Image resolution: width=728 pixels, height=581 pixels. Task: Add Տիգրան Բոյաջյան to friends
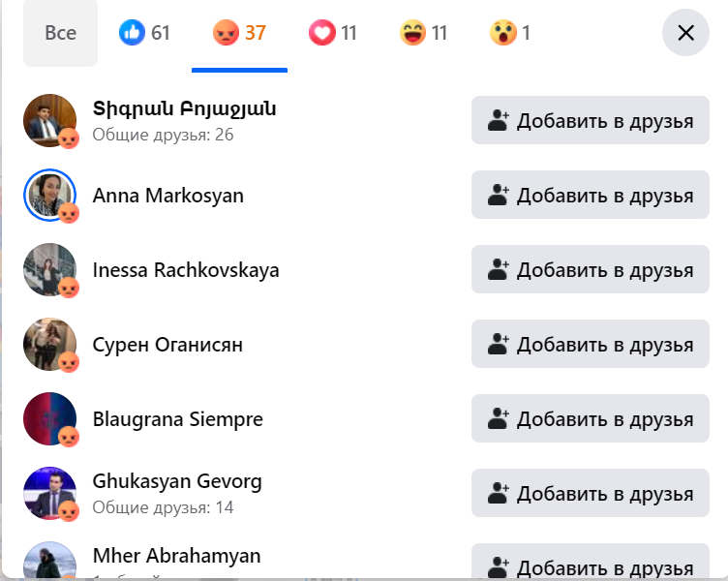(591, 120)
